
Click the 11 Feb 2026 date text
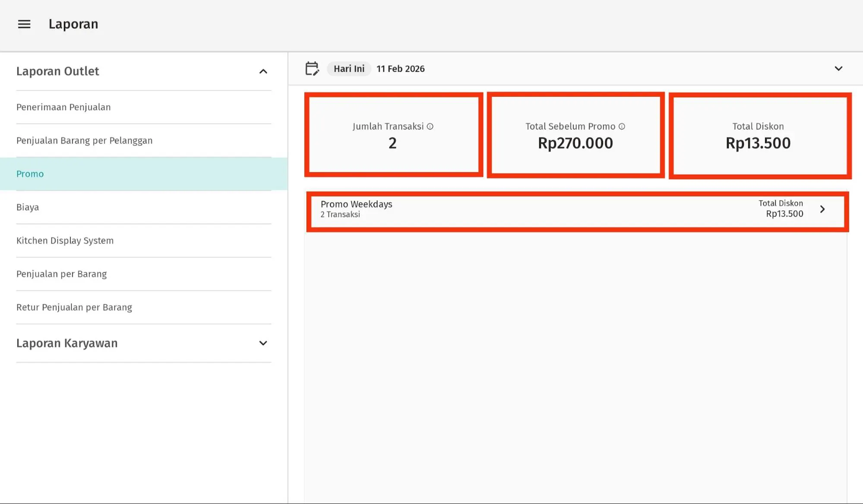400,69
